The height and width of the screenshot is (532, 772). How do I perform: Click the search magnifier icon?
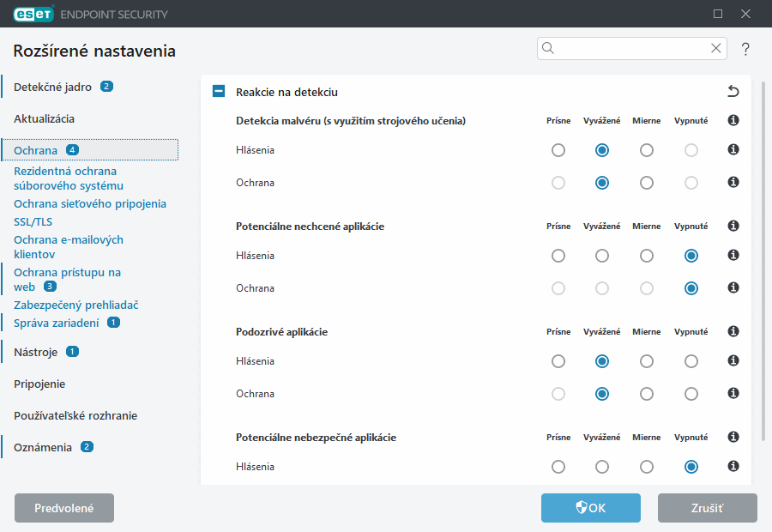coord(548,48)
